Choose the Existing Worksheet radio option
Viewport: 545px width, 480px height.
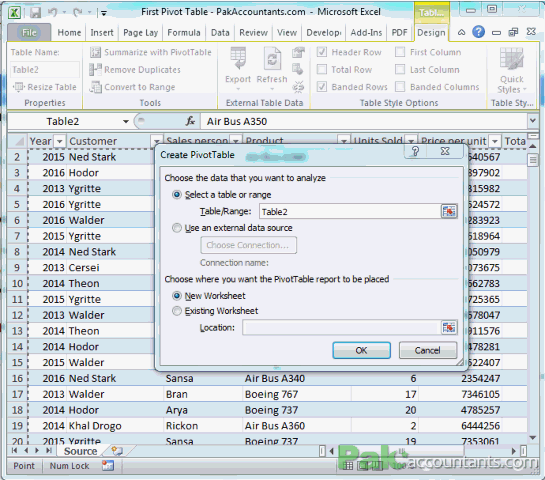pos(177,311)
